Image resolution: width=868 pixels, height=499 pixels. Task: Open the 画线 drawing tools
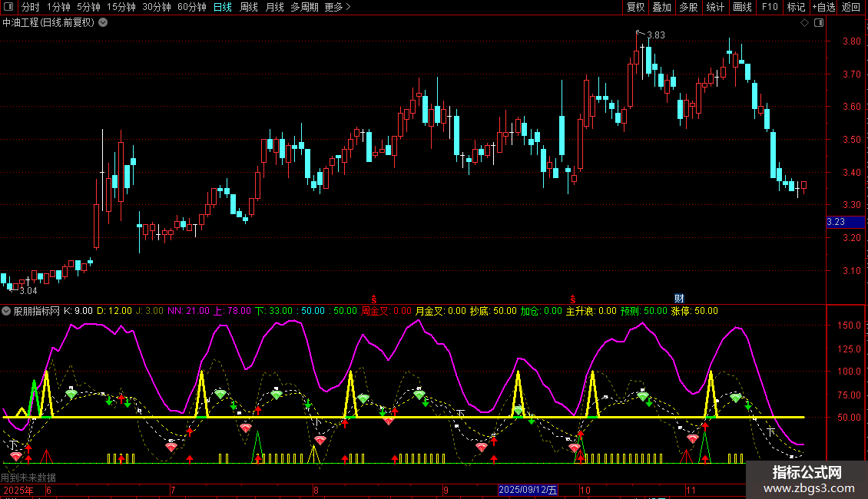[x=742, y=7]
